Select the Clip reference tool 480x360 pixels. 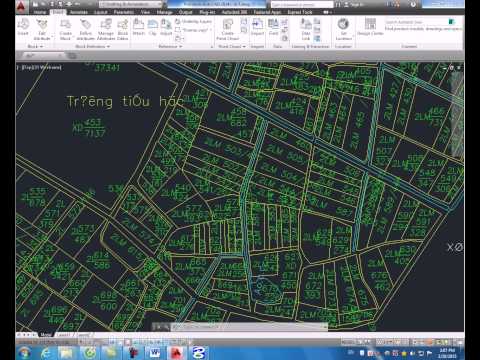click(153, 27)
